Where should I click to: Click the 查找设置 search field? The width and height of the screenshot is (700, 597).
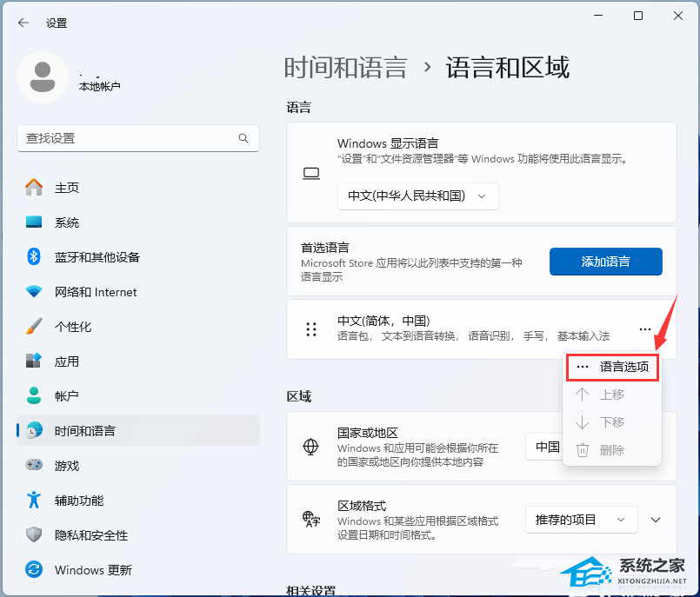click(138, 138)
